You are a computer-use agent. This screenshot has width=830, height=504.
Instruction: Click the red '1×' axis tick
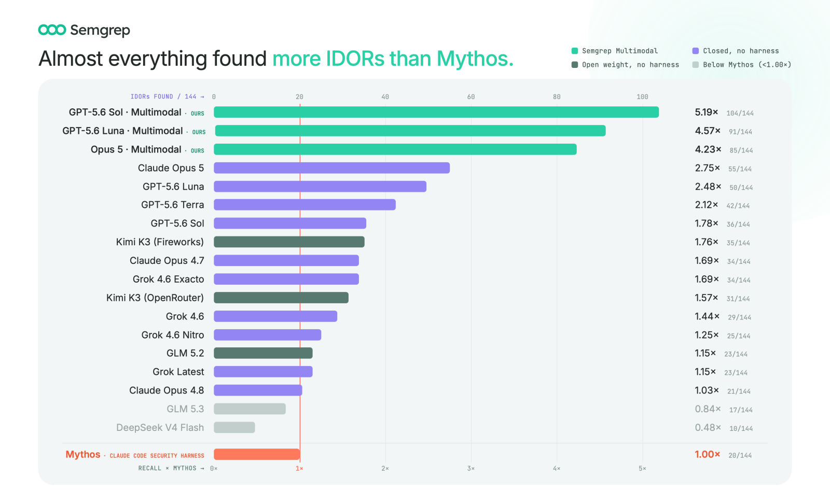(x=299, y=469)
